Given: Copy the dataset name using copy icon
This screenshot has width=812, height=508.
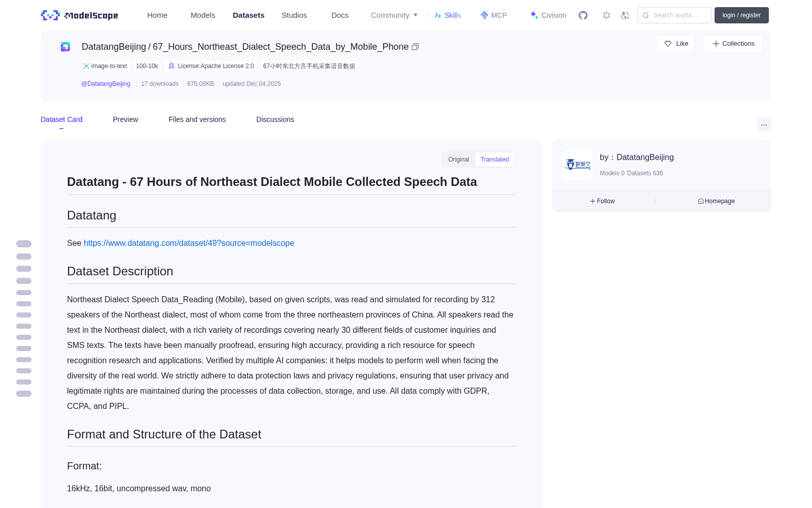Looking at the screenshot, I should (x=415, y=47).
